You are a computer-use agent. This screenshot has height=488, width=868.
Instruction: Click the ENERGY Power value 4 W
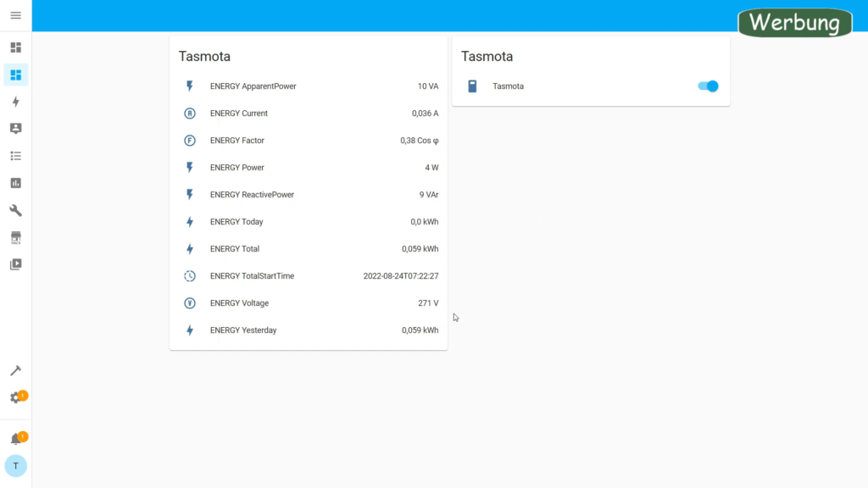pos(431,168)
